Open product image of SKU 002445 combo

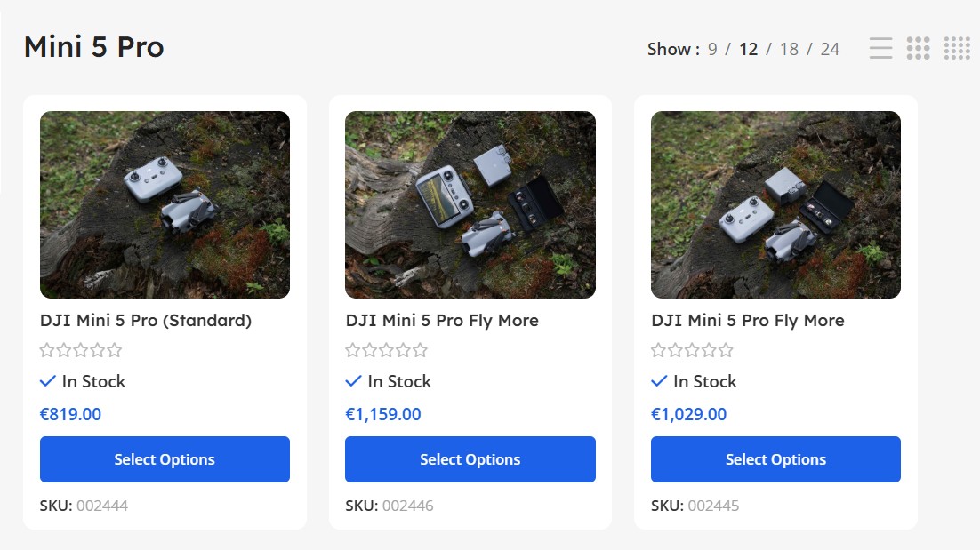pyautogui.click(x=775, y=204)
